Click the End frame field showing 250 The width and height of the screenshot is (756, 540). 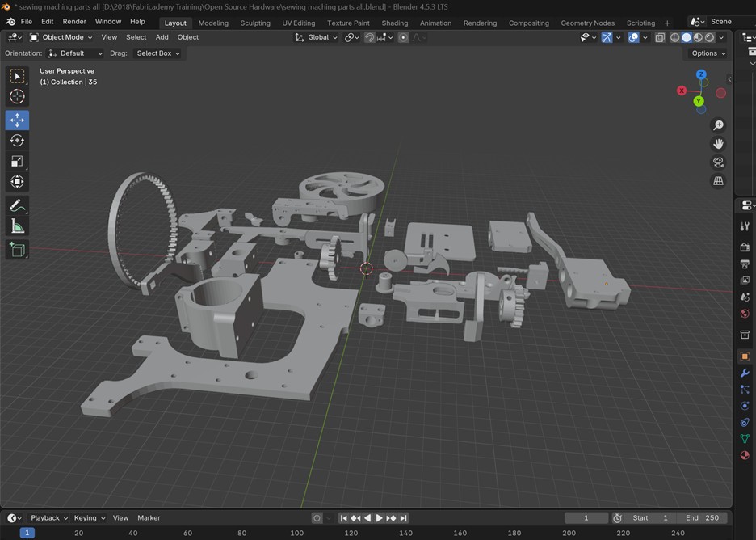tap(702, 517)
